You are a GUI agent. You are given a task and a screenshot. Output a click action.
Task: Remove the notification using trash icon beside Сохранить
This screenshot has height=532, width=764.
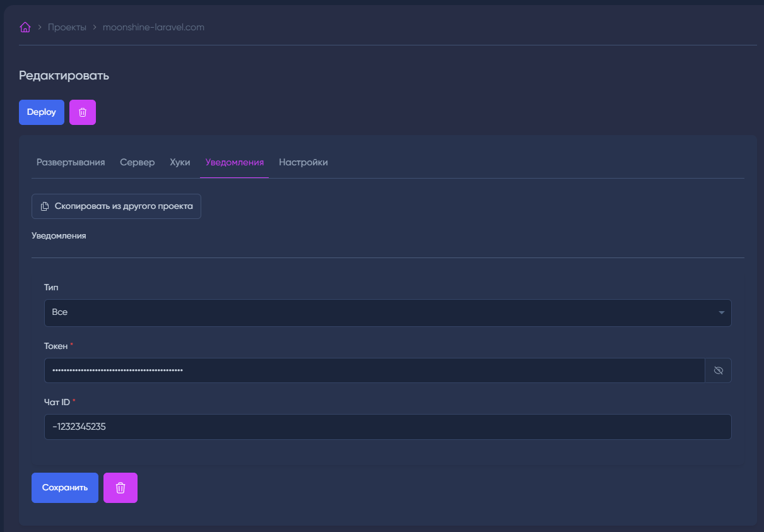[x=120, y=488]
